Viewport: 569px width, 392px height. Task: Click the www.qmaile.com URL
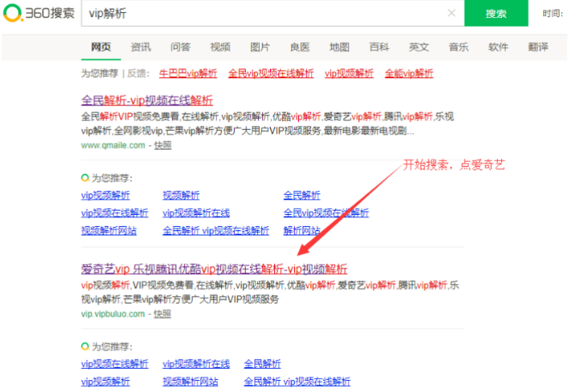tap(113, 146)
